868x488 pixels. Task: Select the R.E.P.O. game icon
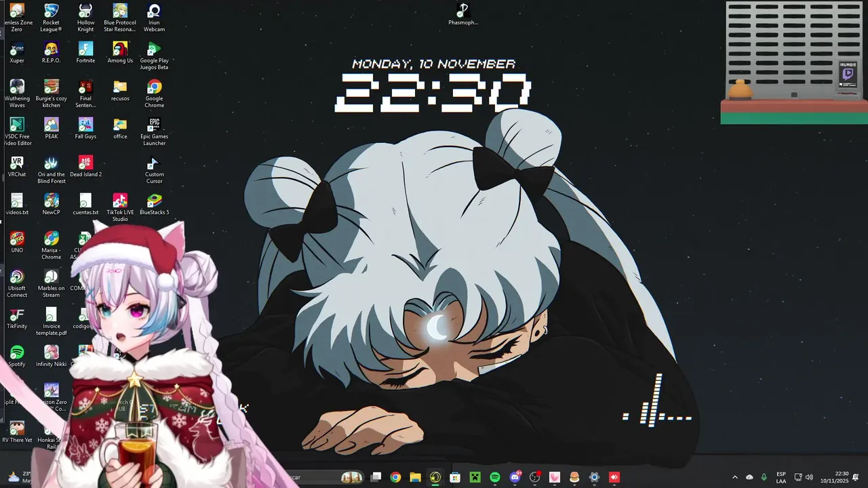[x=51, y=52]
